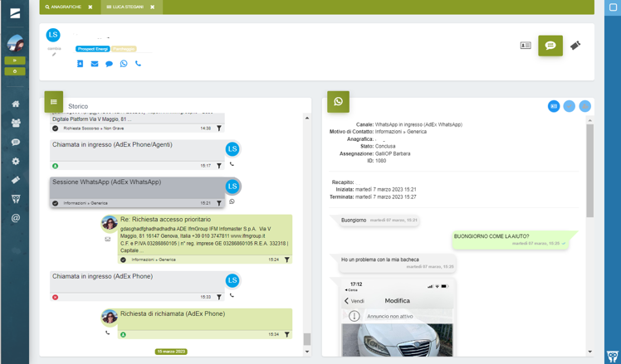621x364 pixels.
Task: Click the green chat bubble button
Action: coord(550,46)
